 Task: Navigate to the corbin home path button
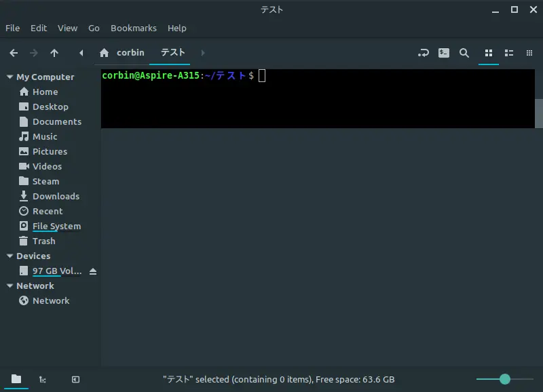pos(122,53)
